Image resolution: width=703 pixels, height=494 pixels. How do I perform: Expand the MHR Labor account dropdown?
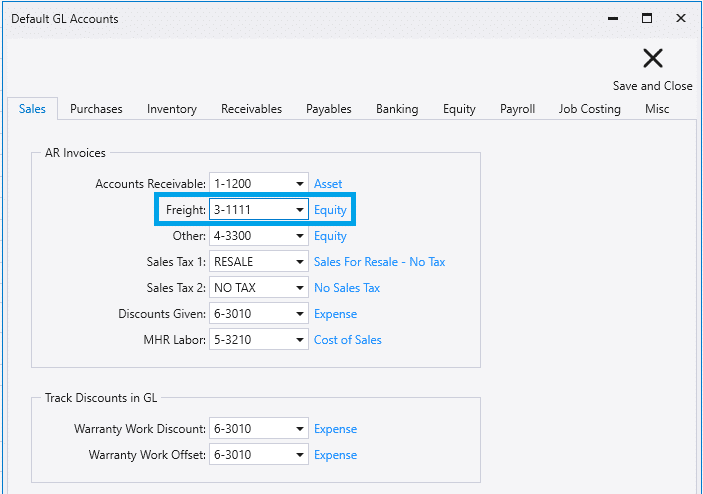[299, 340]
